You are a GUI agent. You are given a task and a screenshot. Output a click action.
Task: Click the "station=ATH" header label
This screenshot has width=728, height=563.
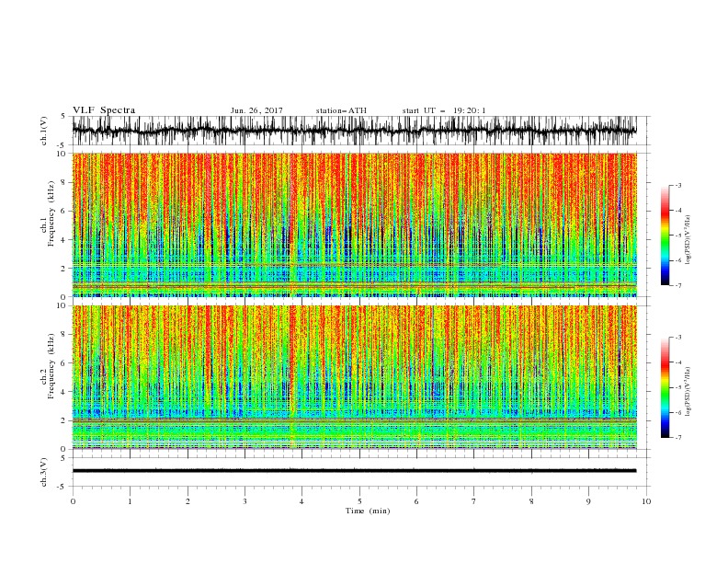pos(341,110)
